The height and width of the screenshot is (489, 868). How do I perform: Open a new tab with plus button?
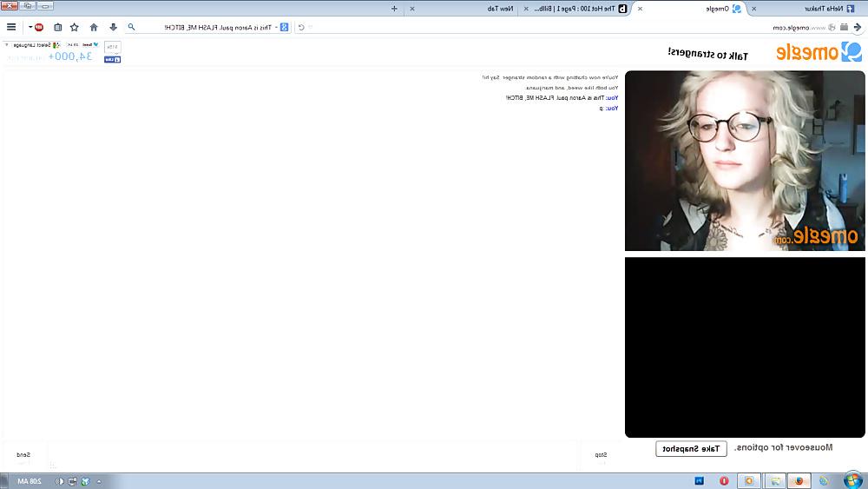(394, 9)
